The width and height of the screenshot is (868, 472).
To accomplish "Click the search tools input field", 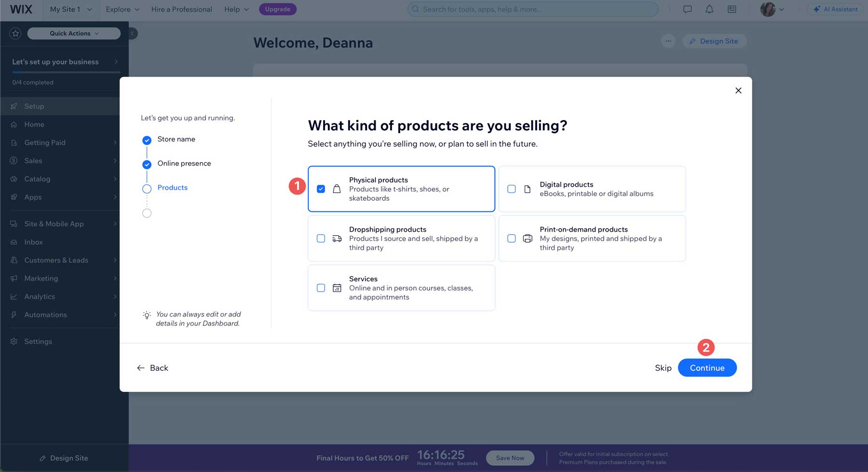I will [x=533, y=9].
